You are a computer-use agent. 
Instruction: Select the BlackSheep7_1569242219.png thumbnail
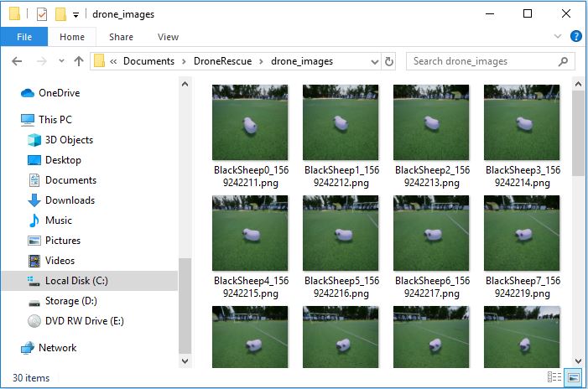coord(522,233)
